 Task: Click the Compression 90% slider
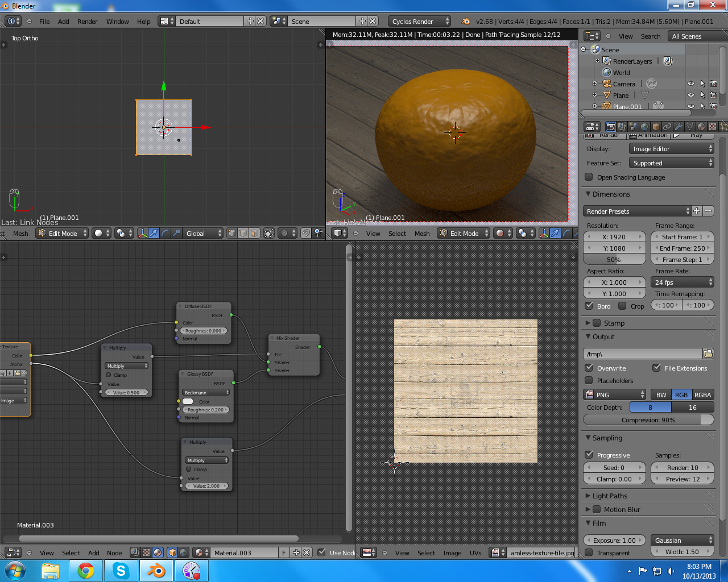pos(648,420)
